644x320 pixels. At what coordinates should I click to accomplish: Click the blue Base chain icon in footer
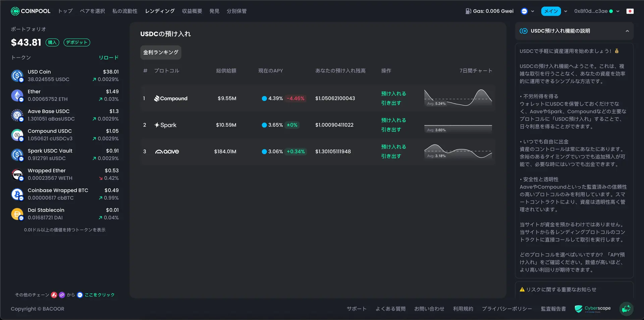[80, 295]
